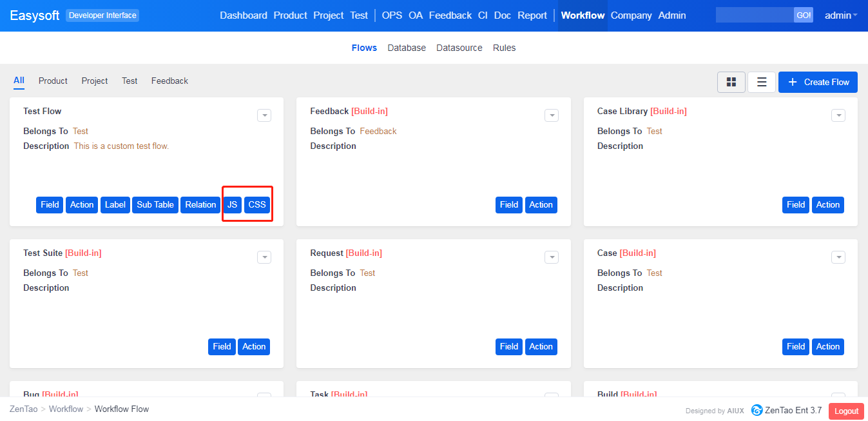Click Sub Table on Test Flow
This screenshot has height=421, width=868.
155,204
